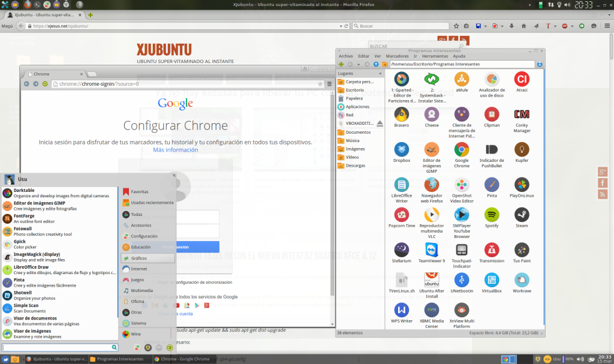Open GParted partition editor in file manager
Viewport: 614px width, 364px height.
[401, 79]
